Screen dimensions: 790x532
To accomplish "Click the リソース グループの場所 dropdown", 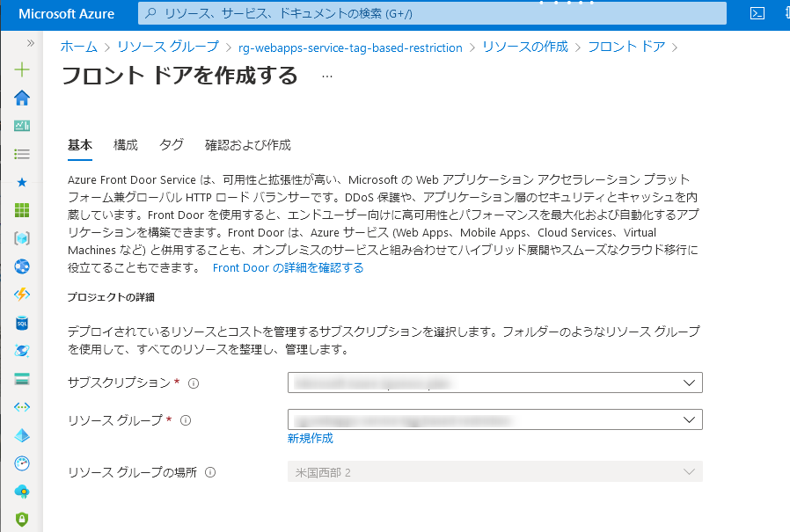I will point(494,472).
